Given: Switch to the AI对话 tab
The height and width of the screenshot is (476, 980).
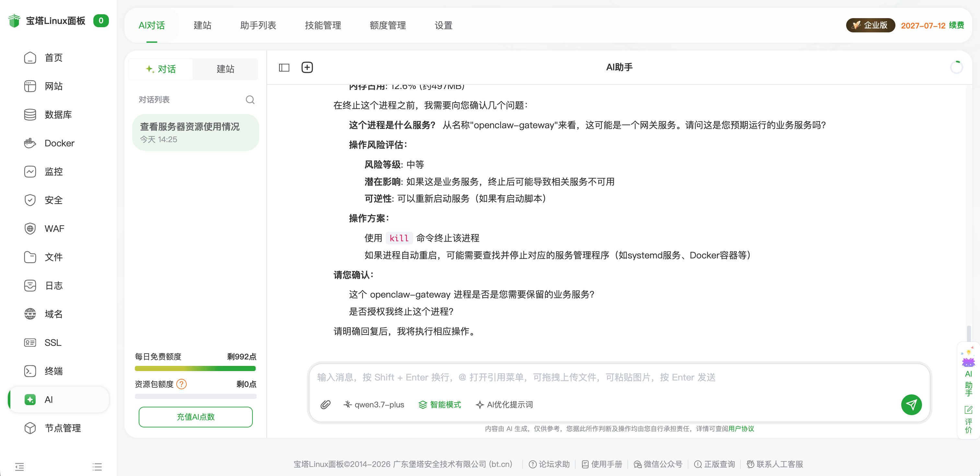Looking at the screenshot, I should coord(152,26).
